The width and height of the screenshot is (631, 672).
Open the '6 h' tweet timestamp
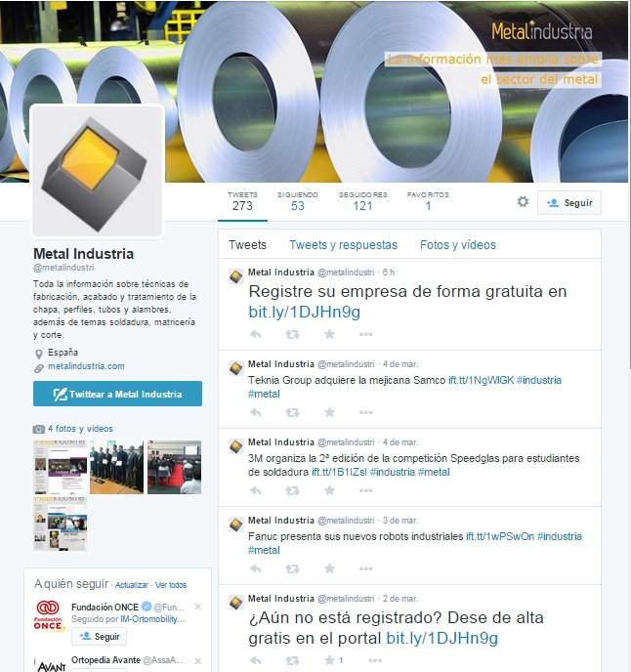389,273
